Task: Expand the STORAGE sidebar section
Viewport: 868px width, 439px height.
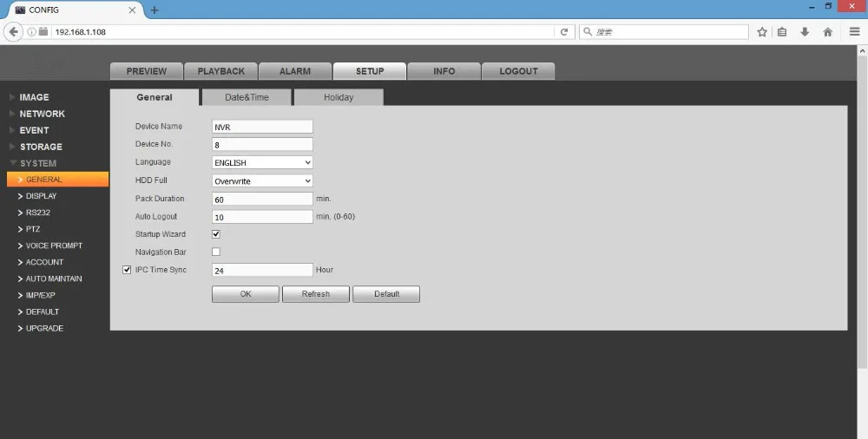Action: pos(41,147)
